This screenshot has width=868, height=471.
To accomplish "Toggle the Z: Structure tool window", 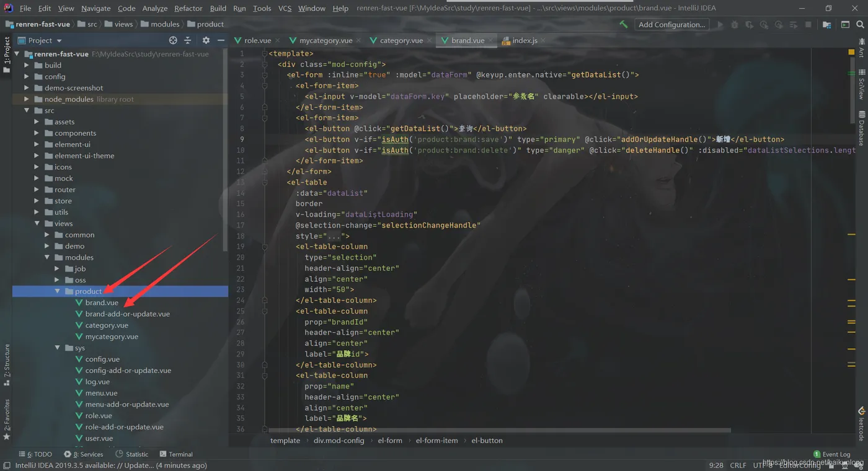I will [x=7, y=366].
